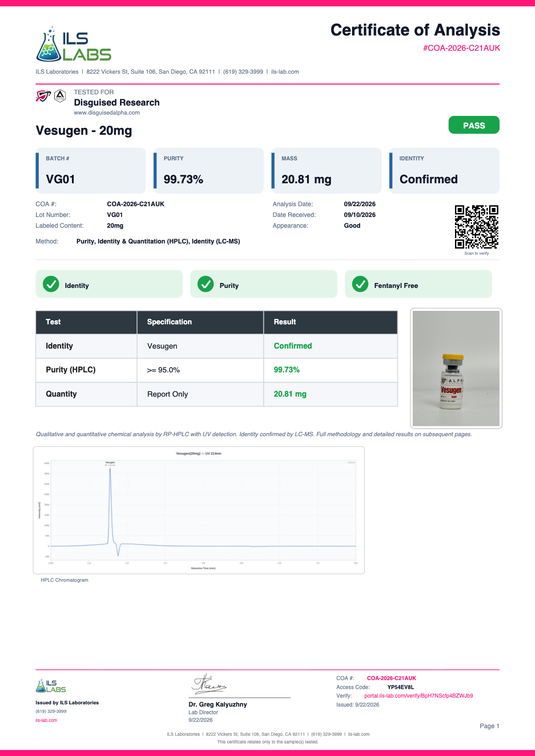
Task: Click the Method line listing HPLC and LC-MS
Action: (138, 241)
